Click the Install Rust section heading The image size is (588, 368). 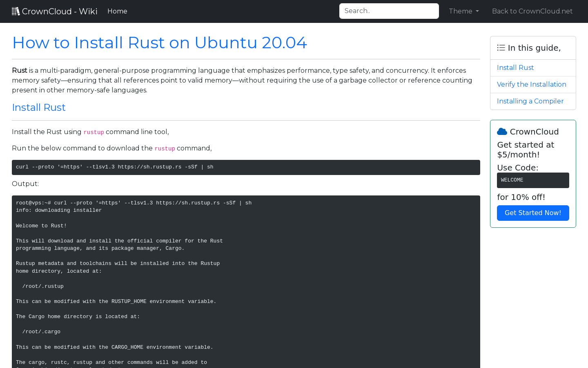[x=39, y=108]
